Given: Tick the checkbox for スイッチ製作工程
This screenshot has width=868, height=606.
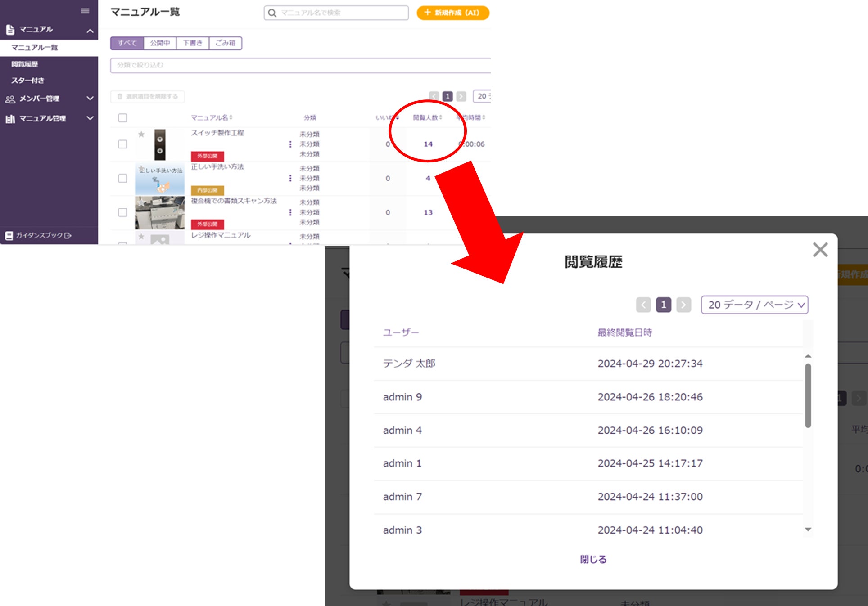Looking at the screenshot, I should 122,144.
